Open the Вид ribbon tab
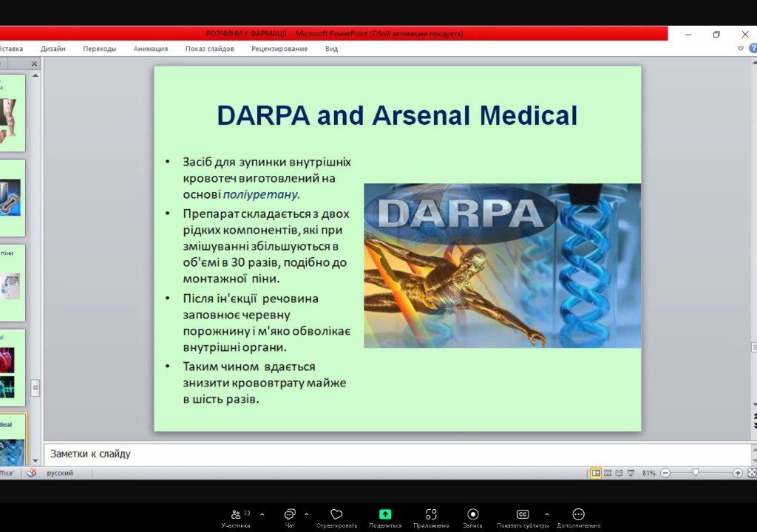Image resolution: width=757 pixels, height=532 pixels. 332,49
